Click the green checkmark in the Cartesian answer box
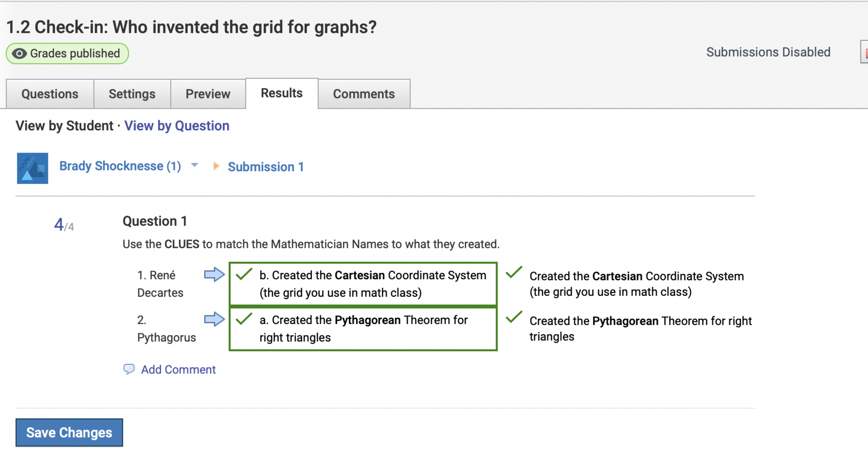868x469 pixels. (244, 274)
